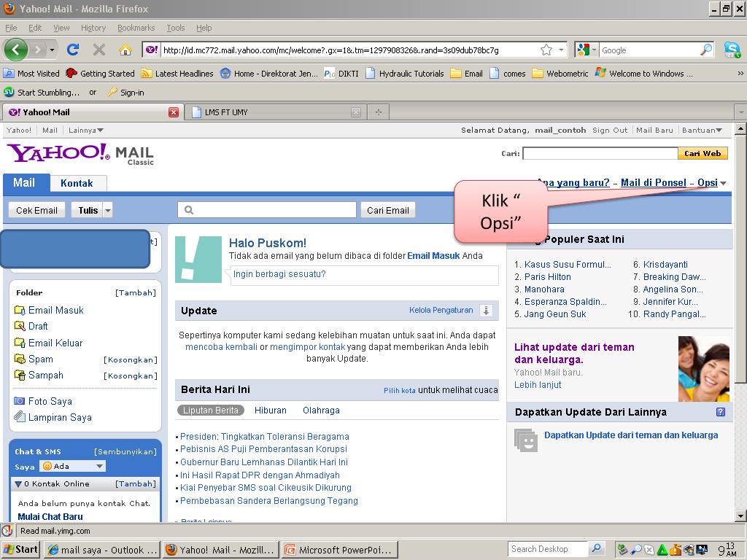Image resolution: width=747 pixels, height=560 pixels.
Task: Open the Bookmarks menu
Action: click(136, 28)
